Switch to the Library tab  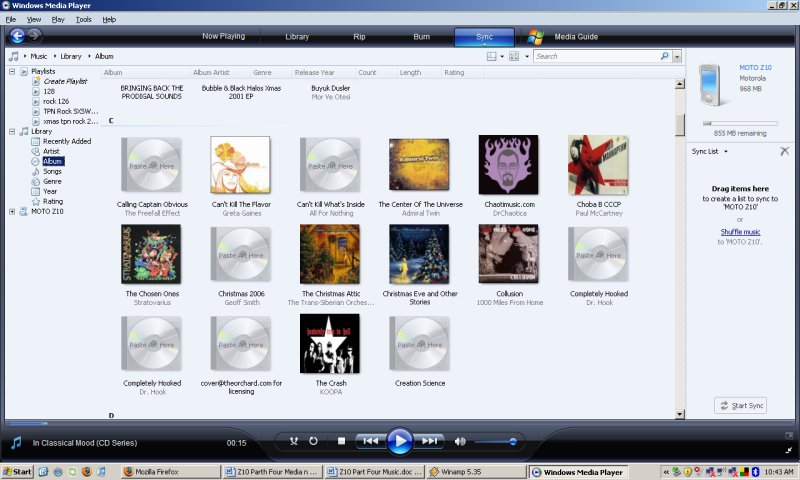(x=297, y=37)
